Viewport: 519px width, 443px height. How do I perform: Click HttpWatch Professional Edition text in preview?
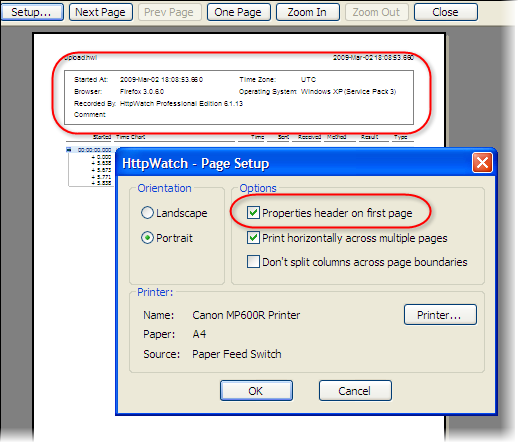coord(181,104)
